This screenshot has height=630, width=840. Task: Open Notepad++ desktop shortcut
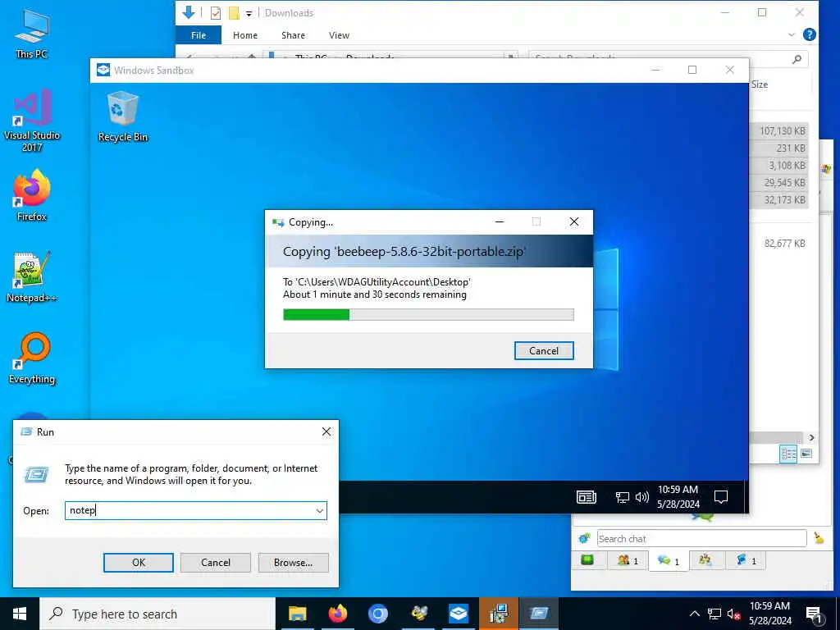coord(32,277)
